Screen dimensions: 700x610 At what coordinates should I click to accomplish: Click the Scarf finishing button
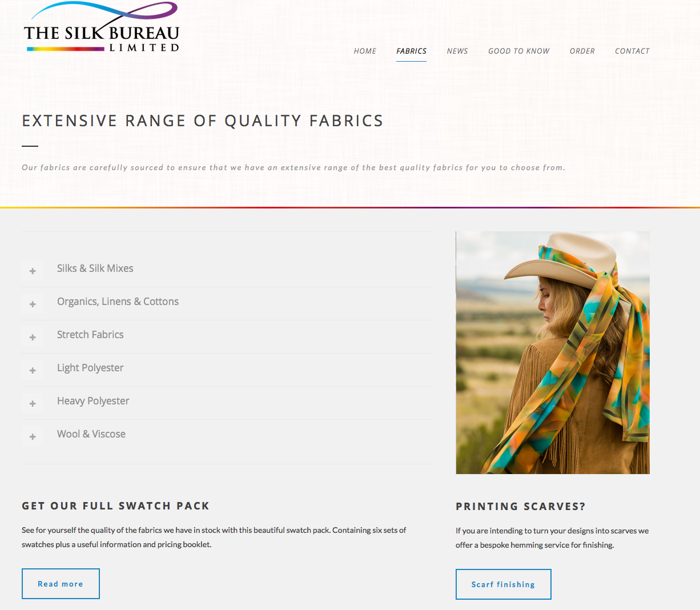tap(504, 584)
